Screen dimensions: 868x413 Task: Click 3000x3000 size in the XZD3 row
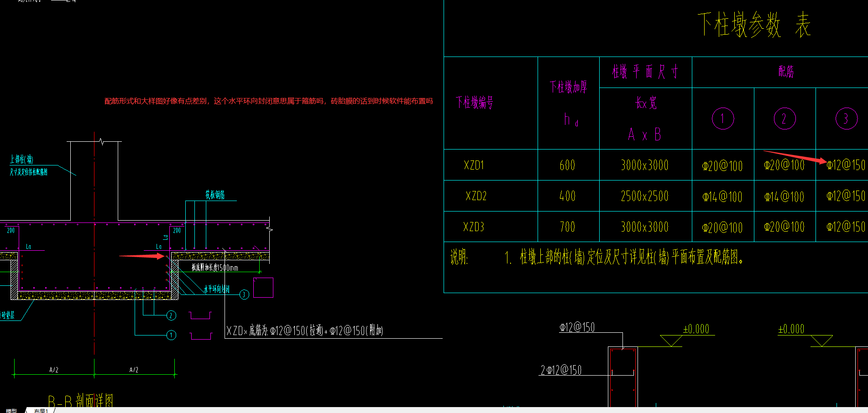coord(644,227)
